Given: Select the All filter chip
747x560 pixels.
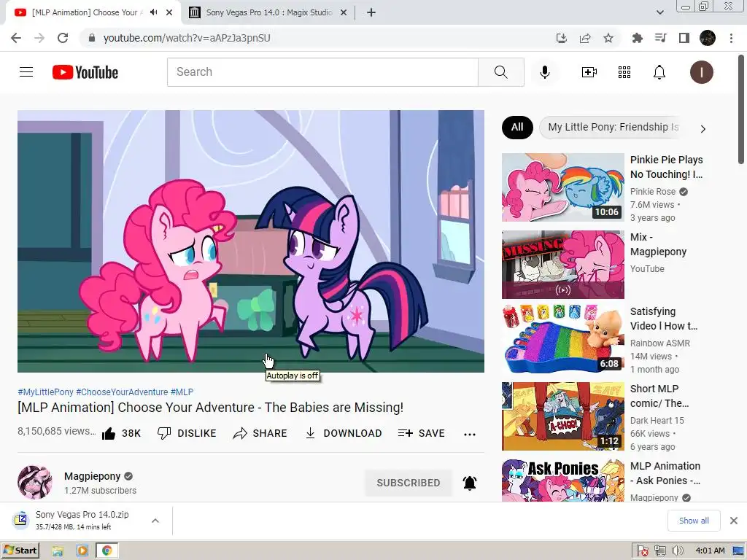Looking at the screenshot, I should 517,127.
